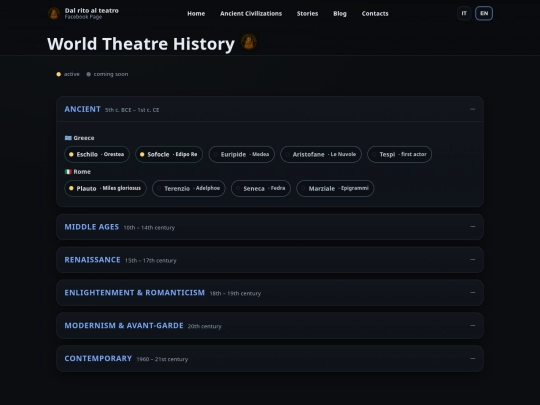The width and height of the screenshot is (540, 405).
Task: Click the World Theatre History heading
Action: click(x=141, y=44)
